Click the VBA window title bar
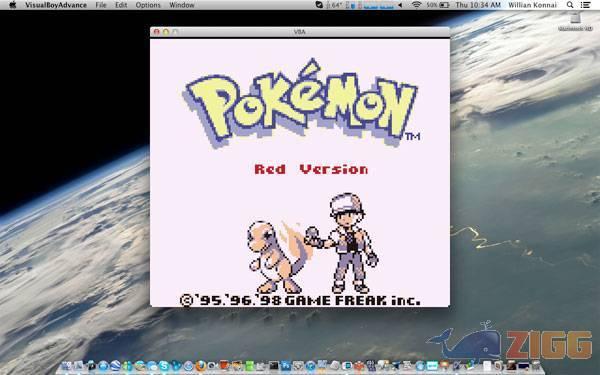Viewport: 600px width, 375px height. pyautogui.click(x=300, y=32)
